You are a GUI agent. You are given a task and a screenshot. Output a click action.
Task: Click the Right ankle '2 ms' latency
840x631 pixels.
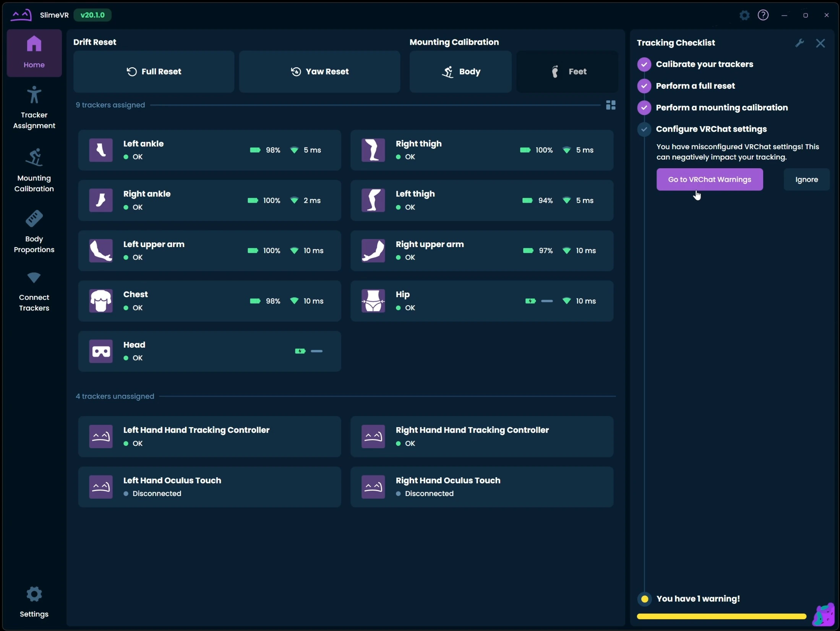click(312, 200)
